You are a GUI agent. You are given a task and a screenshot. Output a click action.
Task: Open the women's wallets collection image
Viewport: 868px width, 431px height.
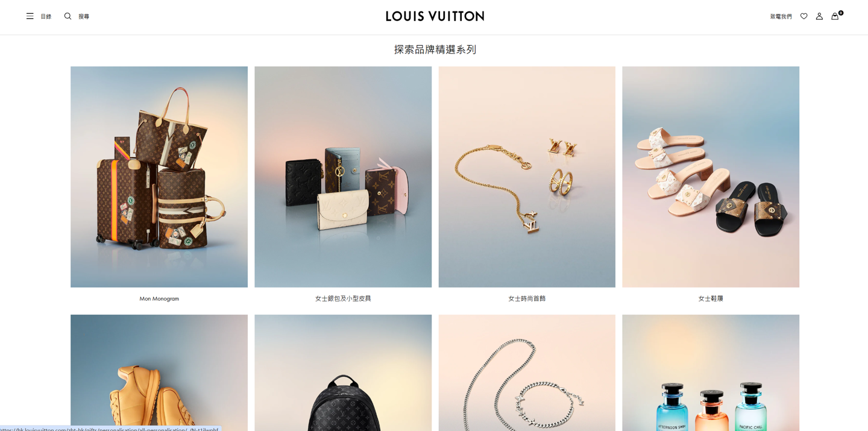click(343, 177)
